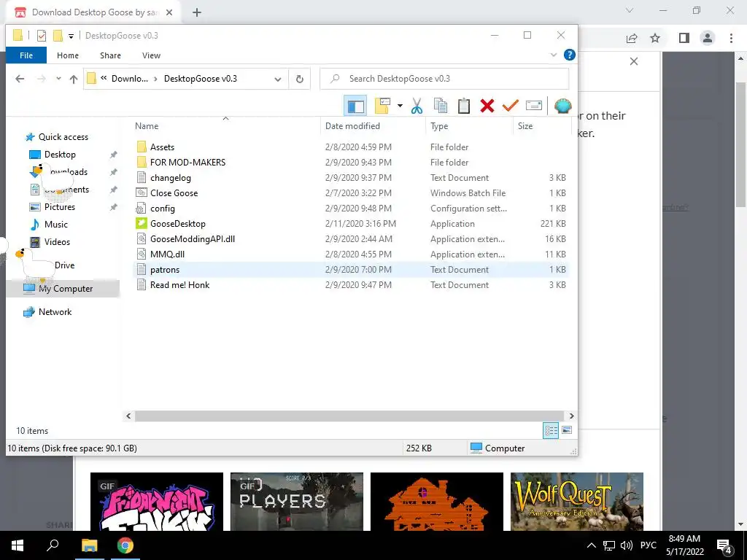Select the config settings file

pyautogui.click(x=163, y=209)
